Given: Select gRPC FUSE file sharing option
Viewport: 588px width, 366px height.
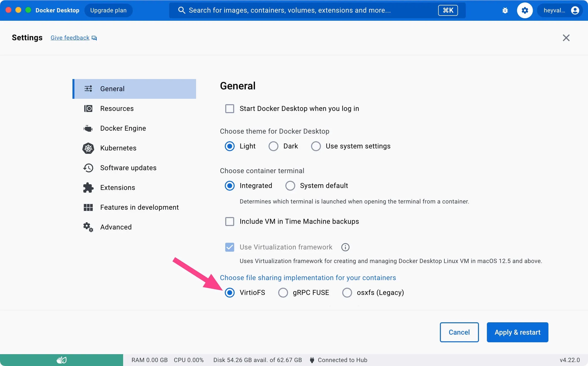Looking at the screenshot, I should click(283, 293).
